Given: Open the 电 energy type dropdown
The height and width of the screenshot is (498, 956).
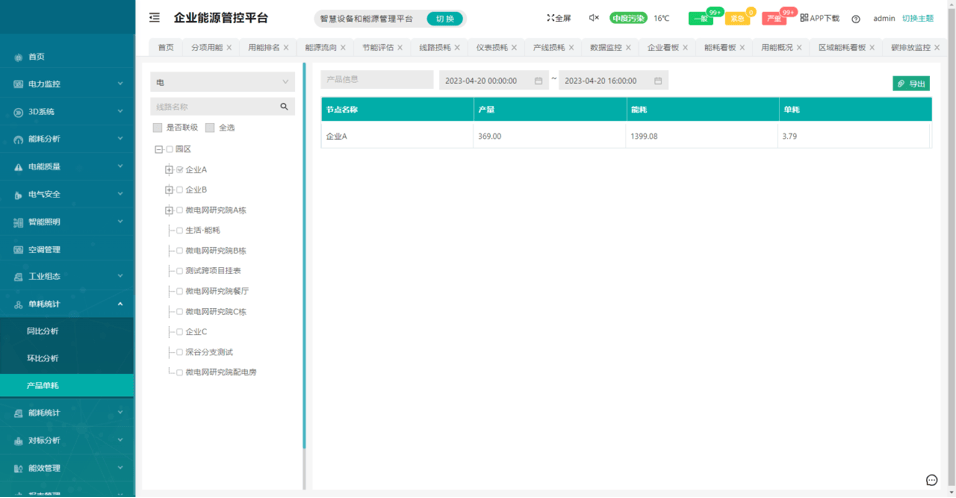Looking at the screenshot, I should tap(222, 82).
